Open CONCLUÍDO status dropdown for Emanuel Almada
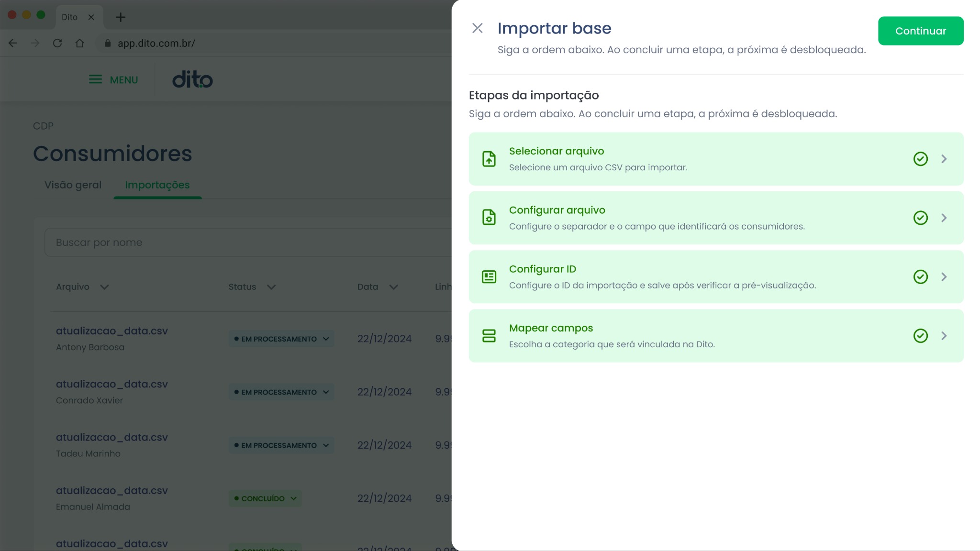This screenshot has height=551, width=980. [x=265, y=498]
